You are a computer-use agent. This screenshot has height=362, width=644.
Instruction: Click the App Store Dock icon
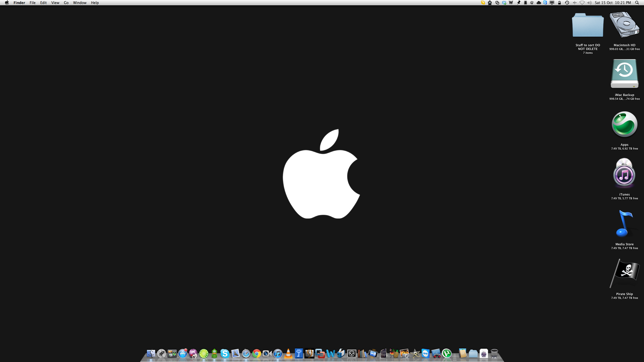183,354
